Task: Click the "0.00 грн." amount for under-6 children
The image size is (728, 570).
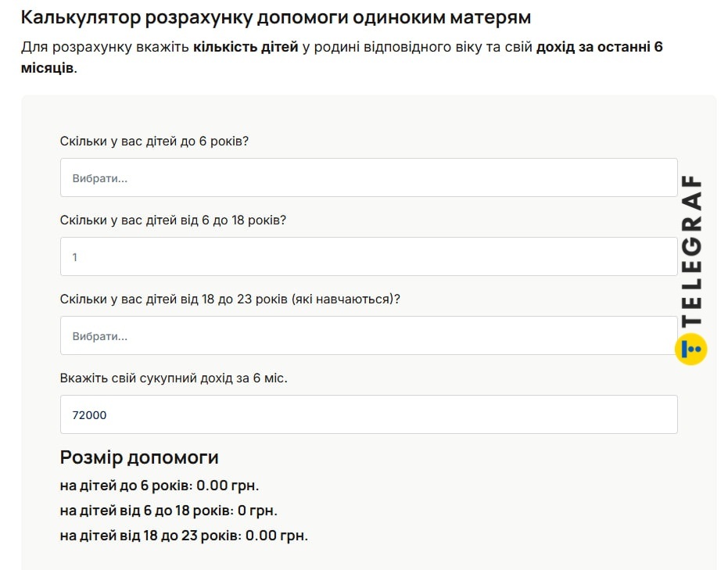Action: (228, 486)
